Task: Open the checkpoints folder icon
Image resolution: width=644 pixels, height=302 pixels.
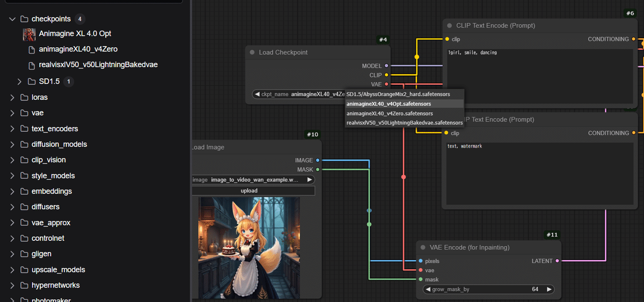Action: click(x=24, y=19)
